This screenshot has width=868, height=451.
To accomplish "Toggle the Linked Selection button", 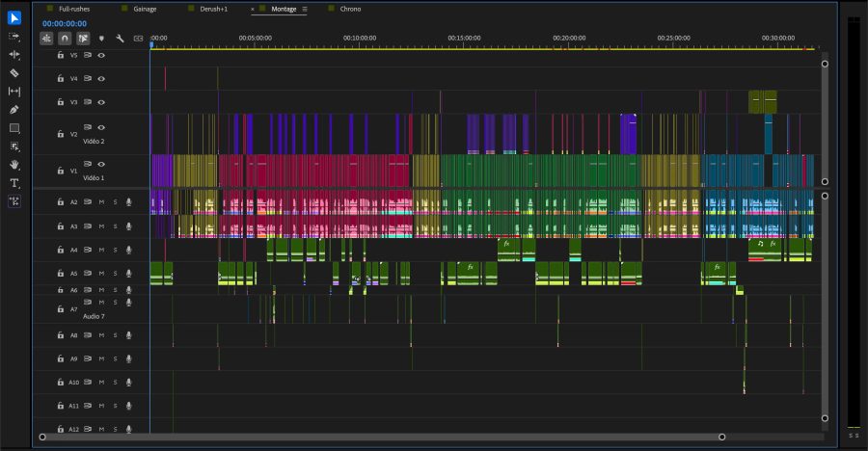I will coord(83,39).
